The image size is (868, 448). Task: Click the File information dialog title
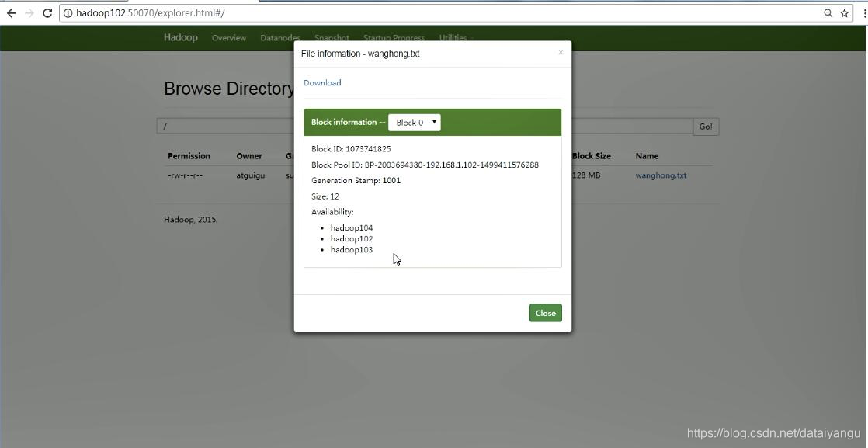[360, 54]
